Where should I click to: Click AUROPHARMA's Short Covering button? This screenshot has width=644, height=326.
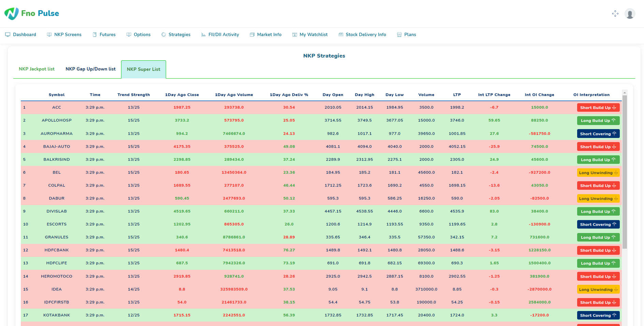598,134
